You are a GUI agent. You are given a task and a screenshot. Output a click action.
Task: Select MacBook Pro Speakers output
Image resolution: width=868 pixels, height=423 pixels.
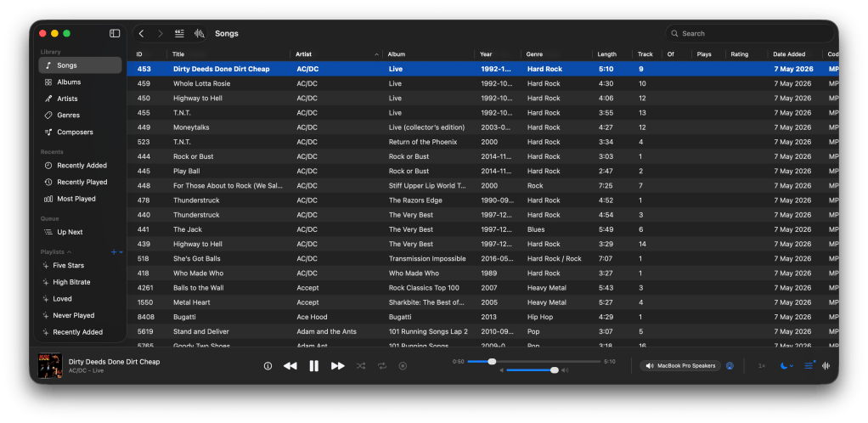pyautogui.click(x=680, y=366)
